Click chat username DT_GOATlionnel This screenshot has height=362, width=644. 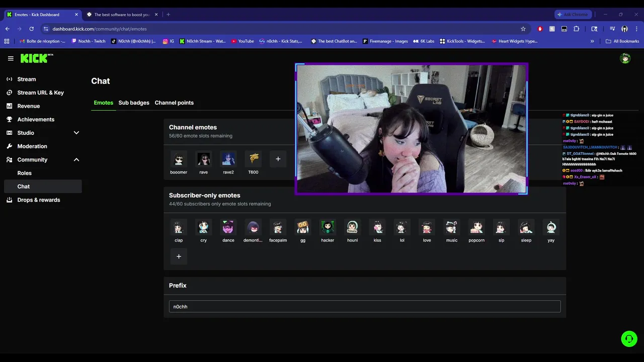point(580,153)
